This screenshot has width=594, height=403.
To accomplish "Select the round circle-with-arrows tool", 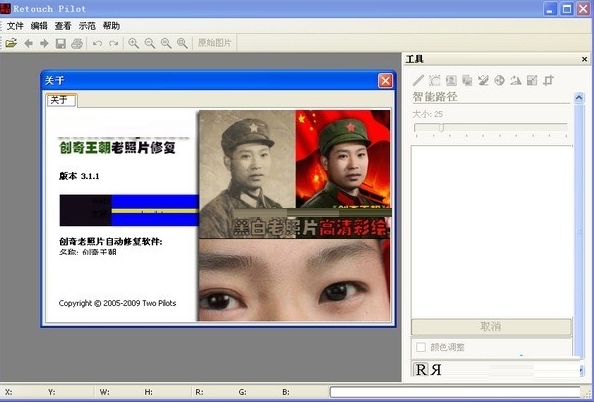I will click(500, 80).
